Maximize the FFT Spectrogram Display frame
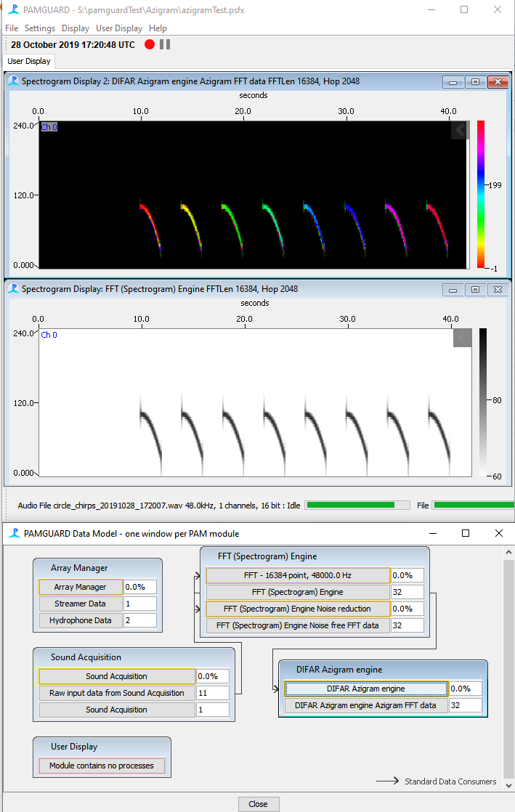The image size is (515, 812). coord(475,290)
